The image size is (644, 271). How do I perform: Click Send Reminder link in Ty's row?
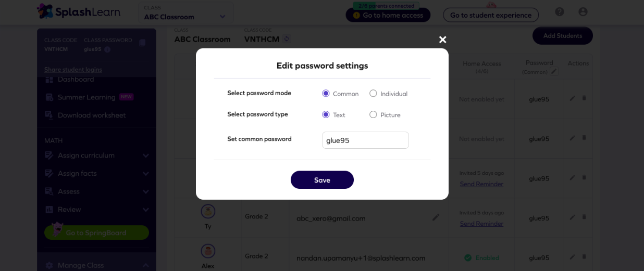click(x=481, y=224)
